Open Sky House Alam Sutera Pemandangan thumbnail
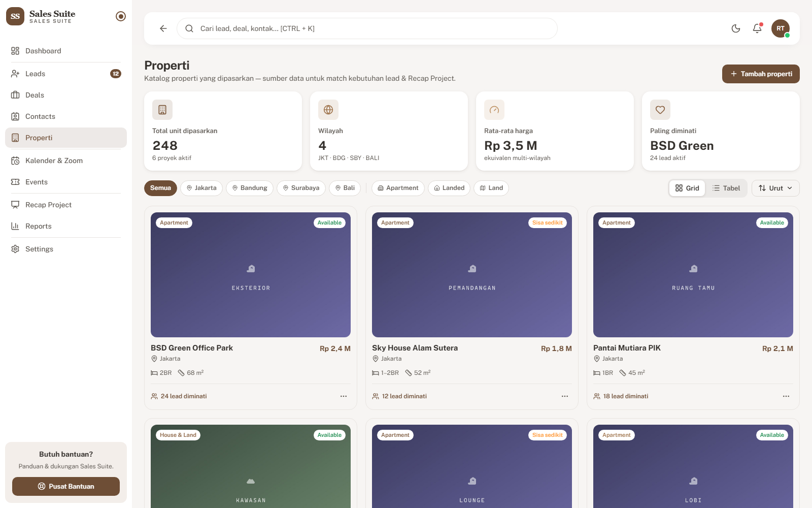Image resolution: width=812 pixels, height=508 pixels. tap(472, 275)
